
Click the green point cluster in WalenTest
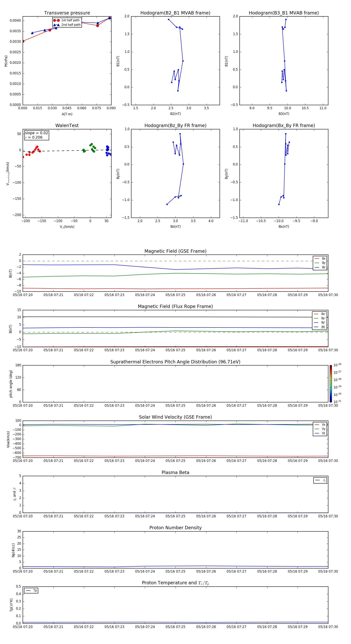coord(89,148)
